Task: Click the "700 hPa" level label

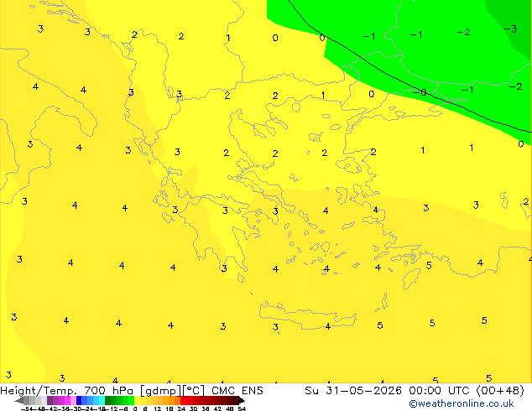Action: click(108, 391)
